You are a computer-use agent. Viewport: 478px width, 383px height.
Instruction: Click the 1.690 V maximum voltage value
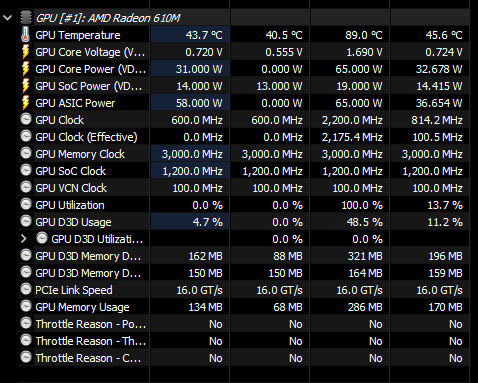click(x=364, y=52)
